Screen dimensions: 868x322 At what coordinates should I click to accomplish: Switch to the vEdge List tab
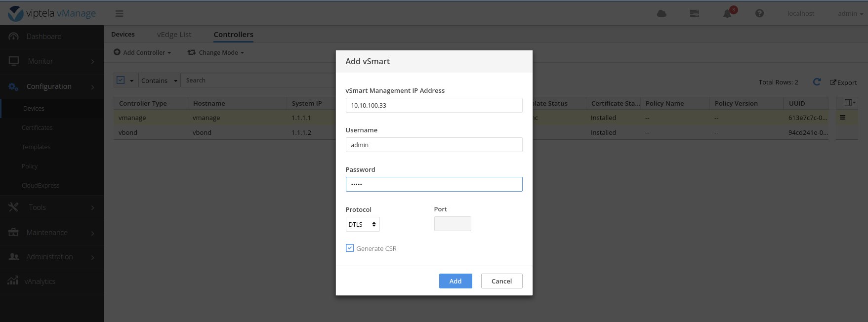tap(174, 35)
